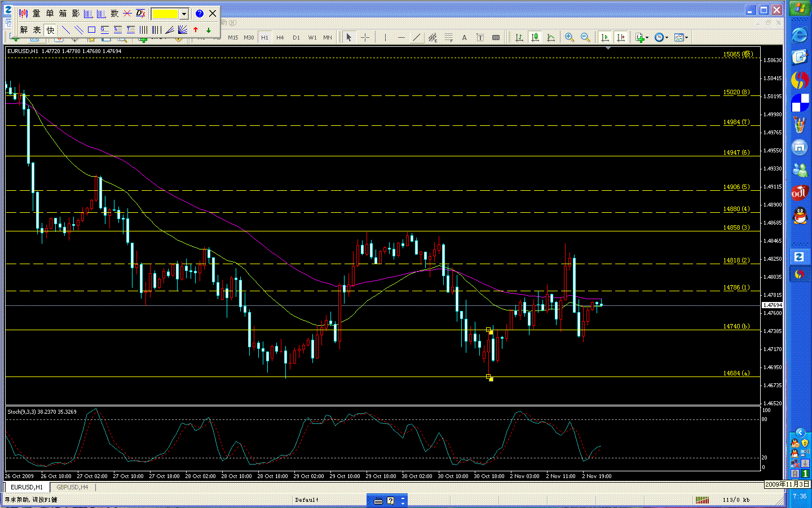Click the 箱 button in floating toolbar

tap(63, 14)
